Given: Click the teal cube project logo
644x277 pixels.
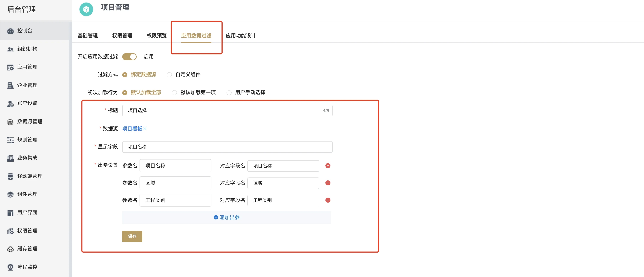Looking at the screenshot, I should click(x=86, y=10).
